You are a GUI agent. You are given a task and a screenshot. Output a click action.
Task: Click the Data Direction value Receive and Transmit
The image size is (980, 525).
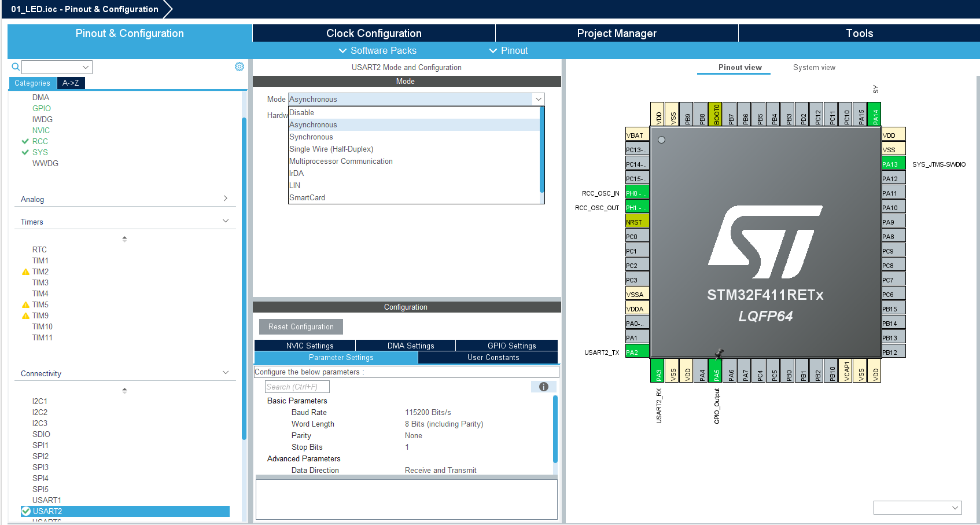[441, 470]
